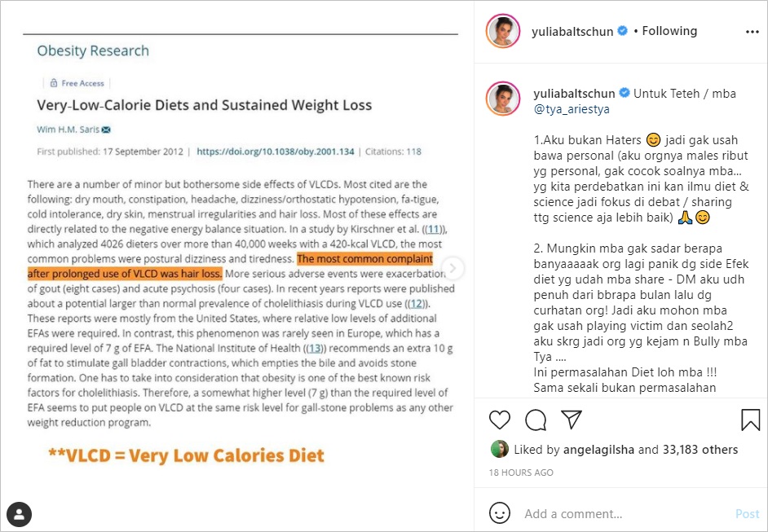Submit the comment using the Post button

coord(747,513)
